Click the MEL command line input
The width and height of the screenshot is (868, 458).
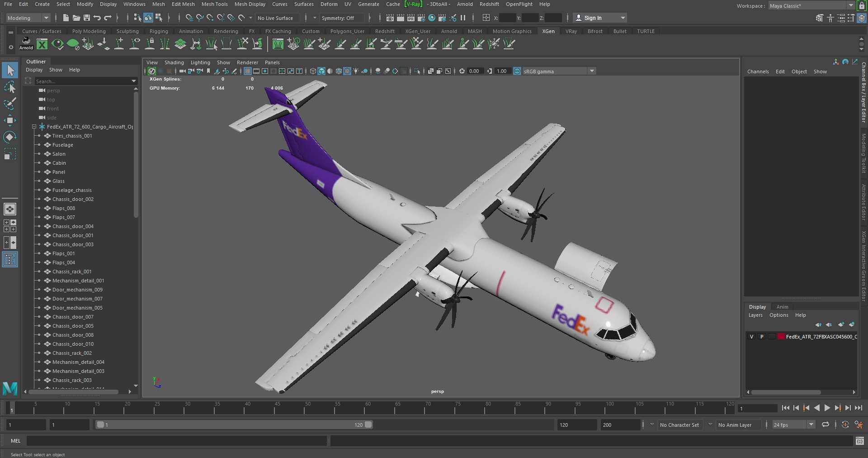click(177, 441)
